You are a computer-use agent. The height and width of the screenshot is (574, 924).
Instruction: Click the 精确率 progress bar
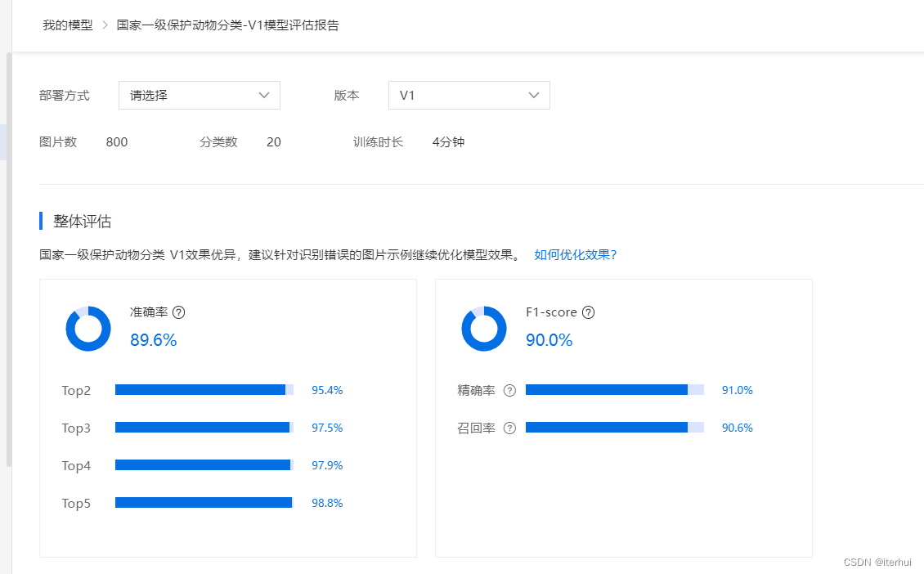615,389
